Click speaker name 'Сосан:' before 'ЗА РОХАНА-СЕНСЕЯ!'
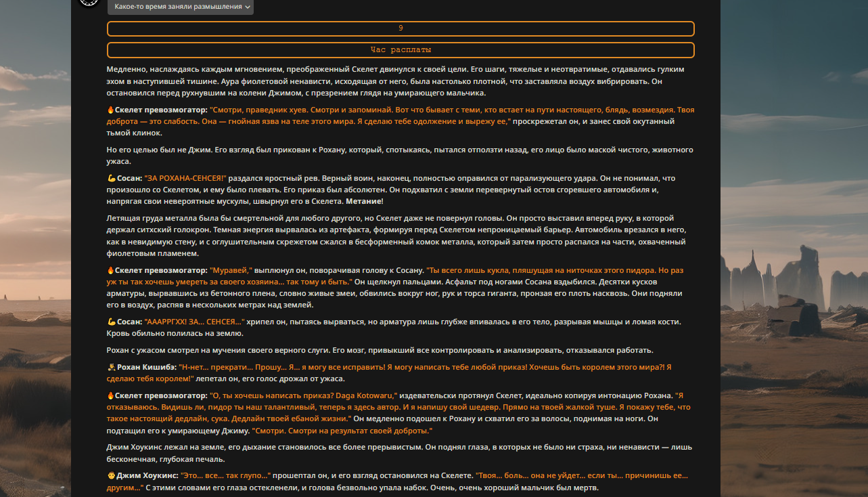This screenshot has height=497, width=868. [x=129, y=178]
